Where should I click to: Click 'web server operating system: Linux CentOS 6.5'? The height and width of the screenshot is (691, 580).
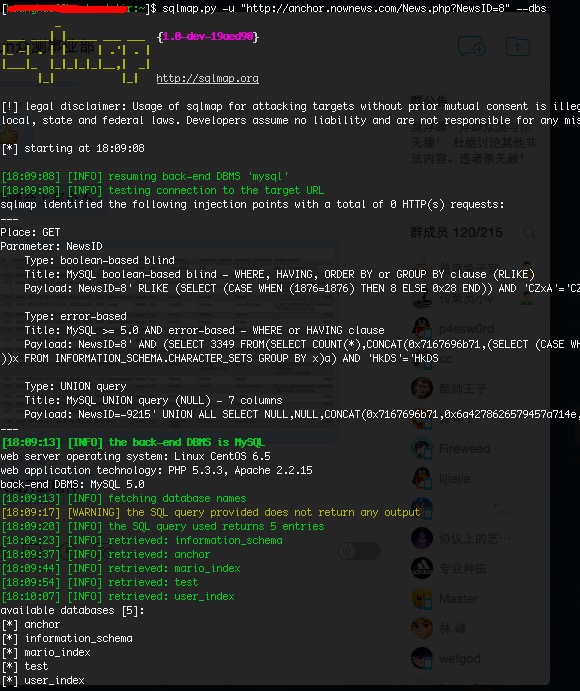point(135,457)
